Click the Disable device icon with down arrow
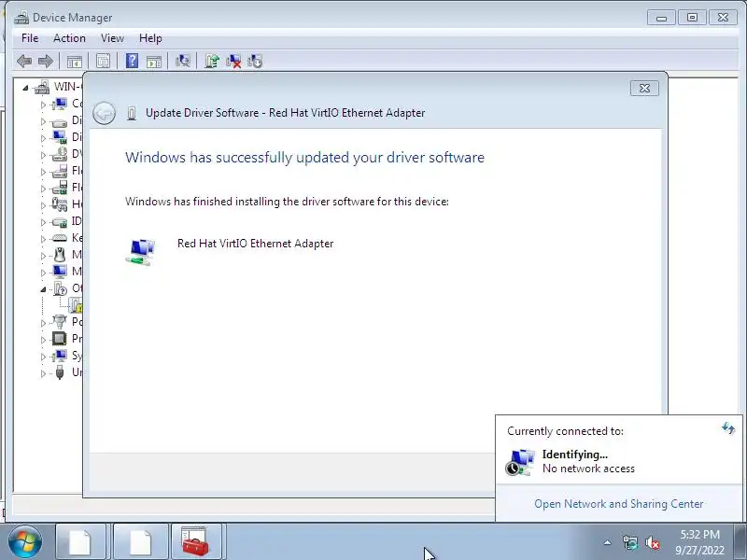747x560 pixels. click(x=255, y=61)
